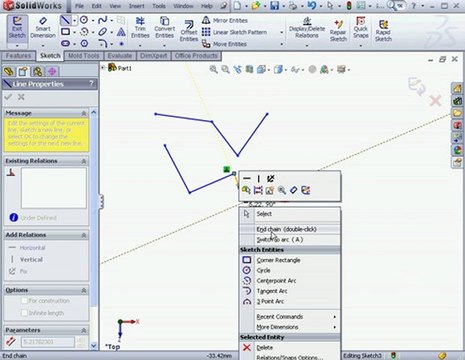
Task: Select the Slot sketch tool
Action: pos(66,44)
